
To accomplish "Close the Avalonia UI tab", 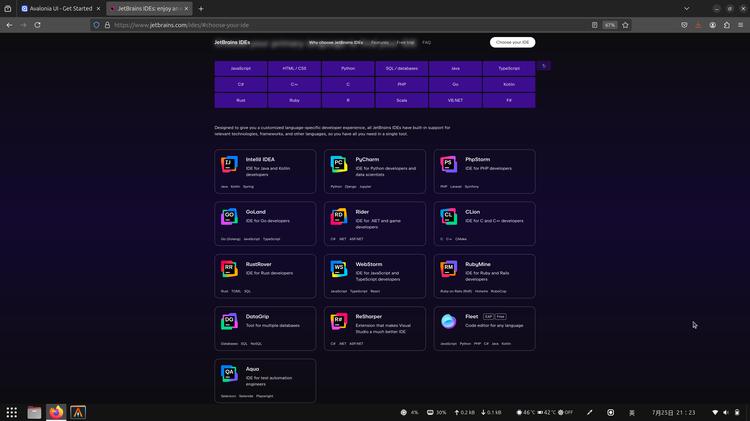I will 98,9.
